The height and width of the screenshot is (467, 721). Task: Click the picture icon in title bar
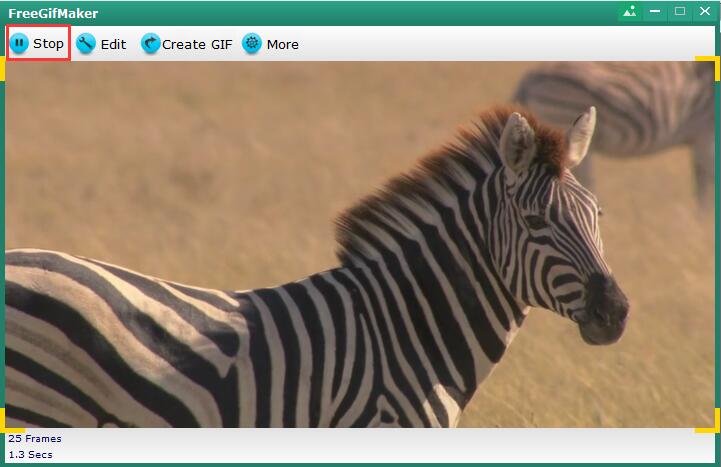(x=629, y=11)
